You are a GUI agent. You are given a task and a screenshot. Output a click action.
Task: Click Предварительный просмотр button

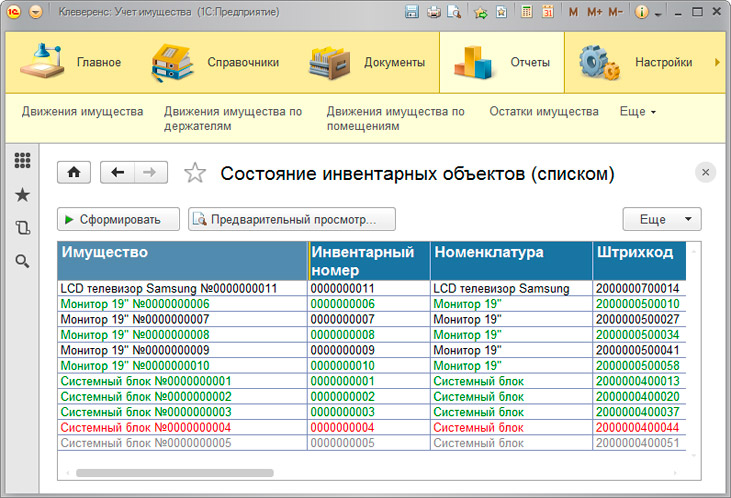pyautogui.click(x=292, y=219)
